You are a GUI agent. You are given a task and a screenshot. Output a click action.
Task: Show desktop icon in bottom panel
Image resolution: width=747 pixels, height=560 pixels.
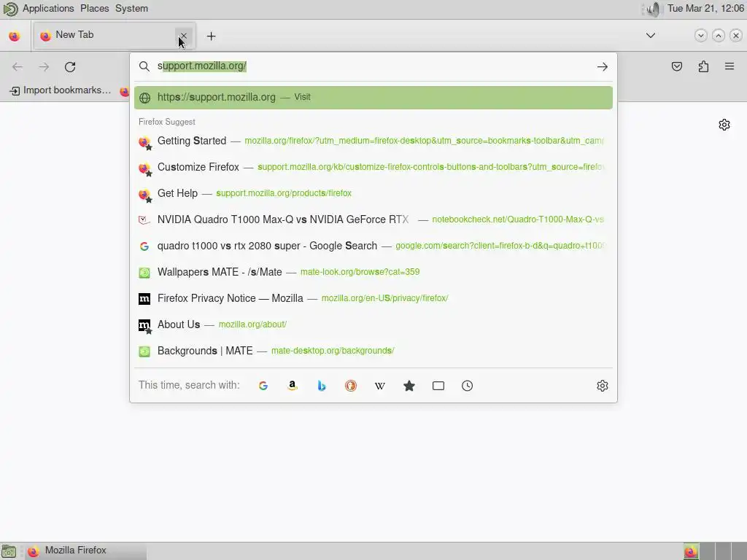click(8, 551)
